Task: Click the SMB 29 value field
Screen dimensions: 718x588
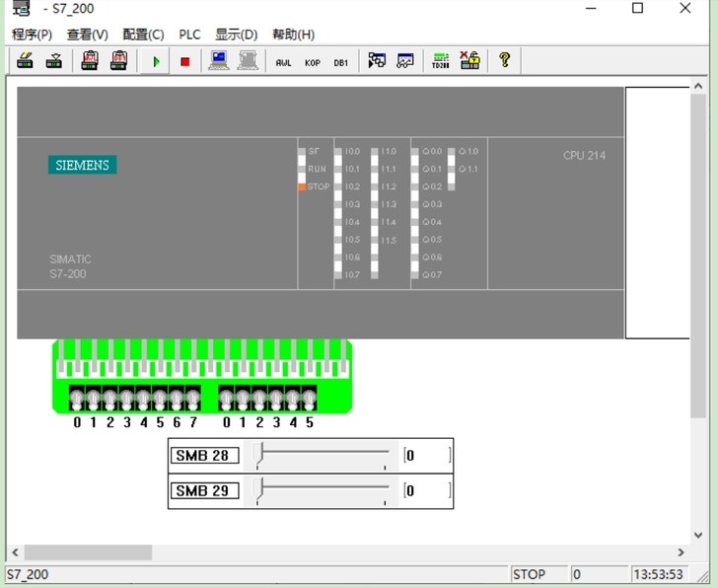Action: click(427, 490)
